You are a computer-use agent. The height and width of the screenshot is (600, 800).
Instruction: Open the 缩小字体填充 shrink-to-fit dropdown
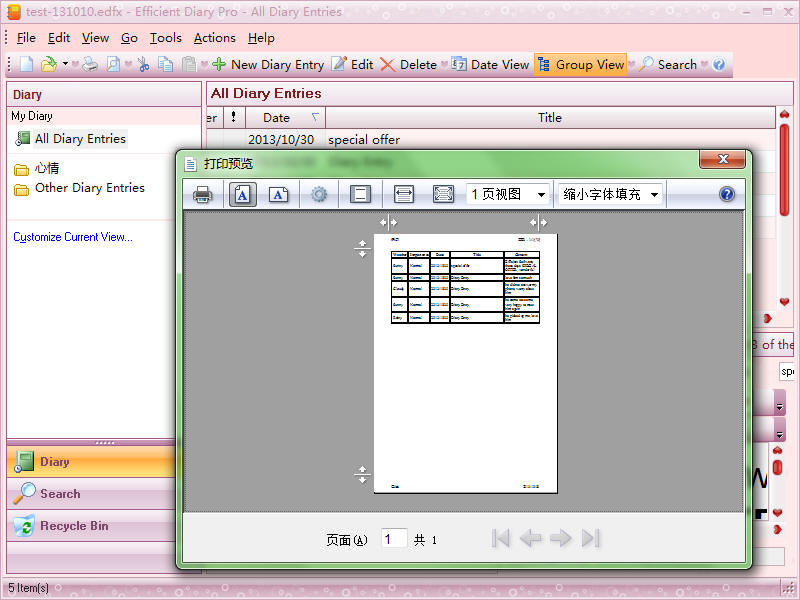coord(611,195)
